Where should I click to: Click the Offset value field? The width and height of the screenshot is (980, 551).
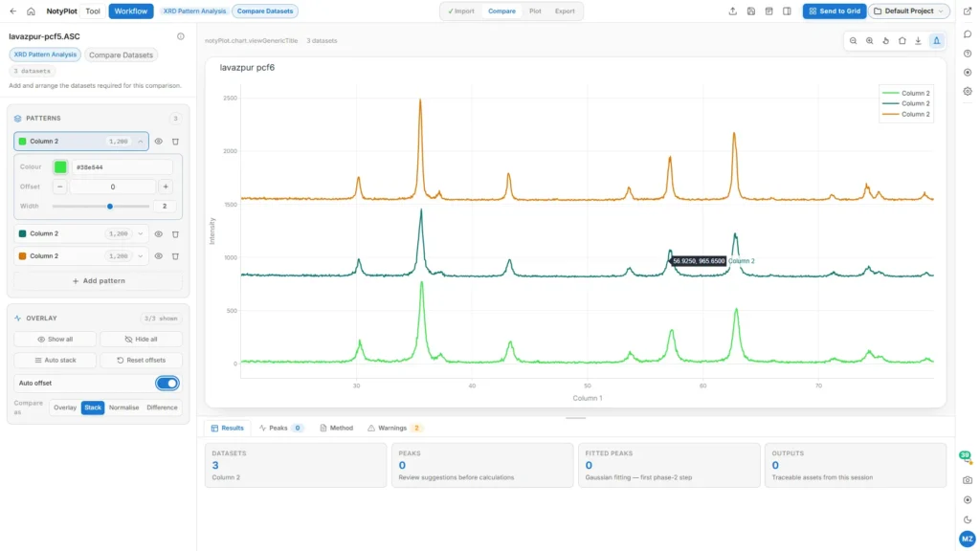[113, 187]
